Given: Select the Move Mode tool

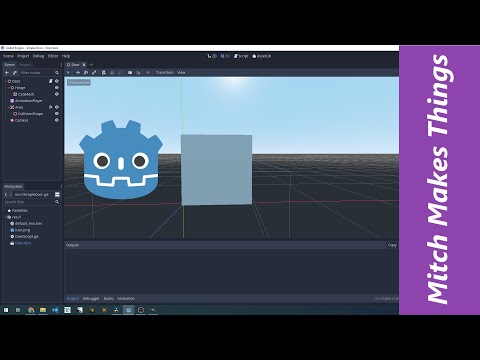Looking at the screenshot, I should pos(78,73).
